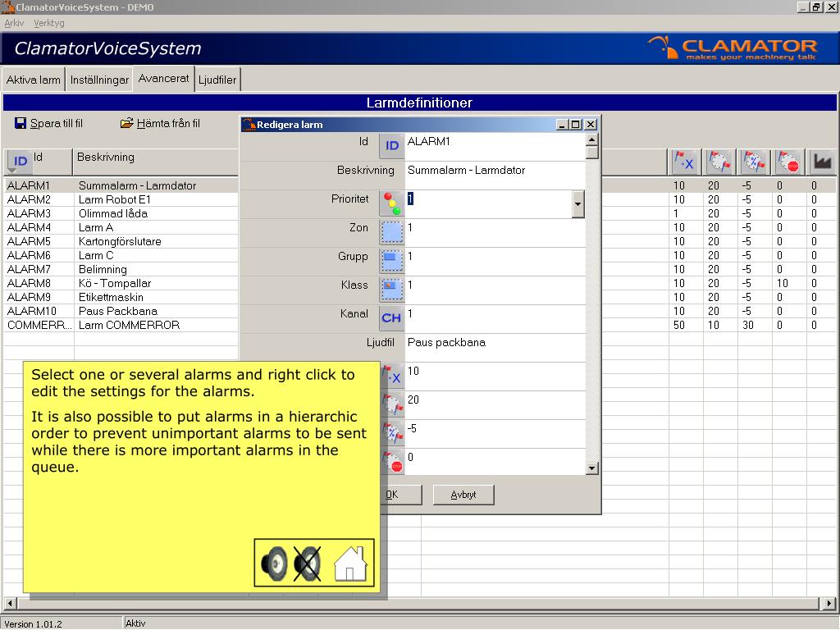
Task: Click the flag X icon beside value 10
Action: [x=393, y=375]
